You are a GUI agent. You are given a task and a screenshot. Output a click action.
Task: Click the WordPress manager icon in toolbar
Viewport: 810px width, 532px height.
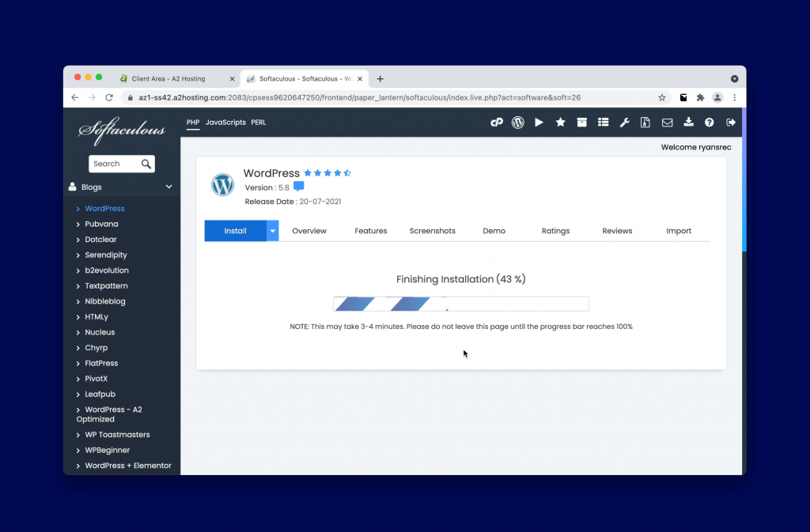(x=518, y=123)
